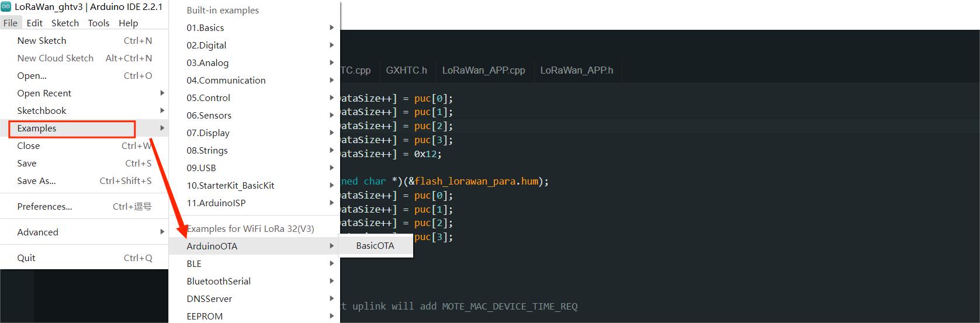Expand the Open Recent submenu
This screenshot has width=980, height=323.
click(x=44, y=93)
